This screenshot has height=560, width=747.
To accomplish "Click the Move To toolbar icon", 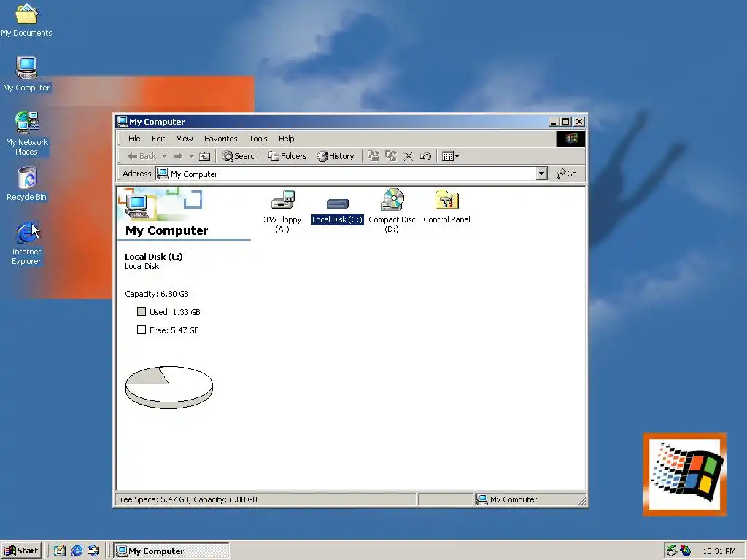I will click(x=373, y=156).
